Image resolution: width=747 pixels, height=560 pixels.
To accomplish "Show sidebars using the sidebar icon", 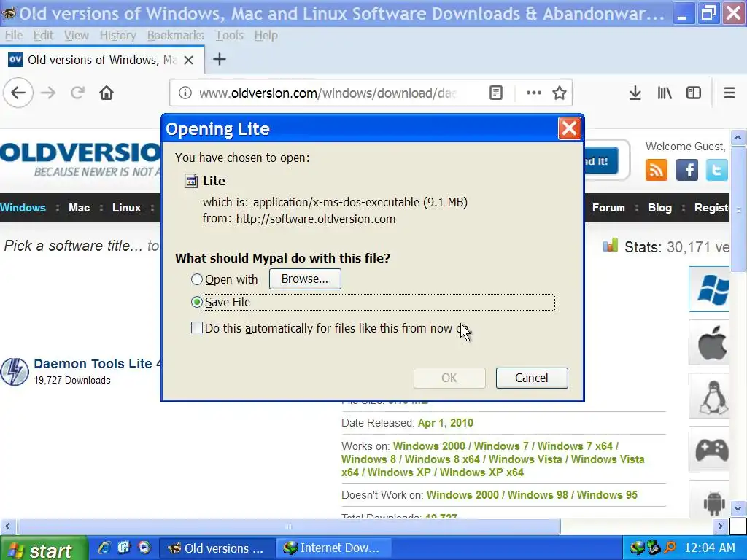I will (x=694, y=93).
